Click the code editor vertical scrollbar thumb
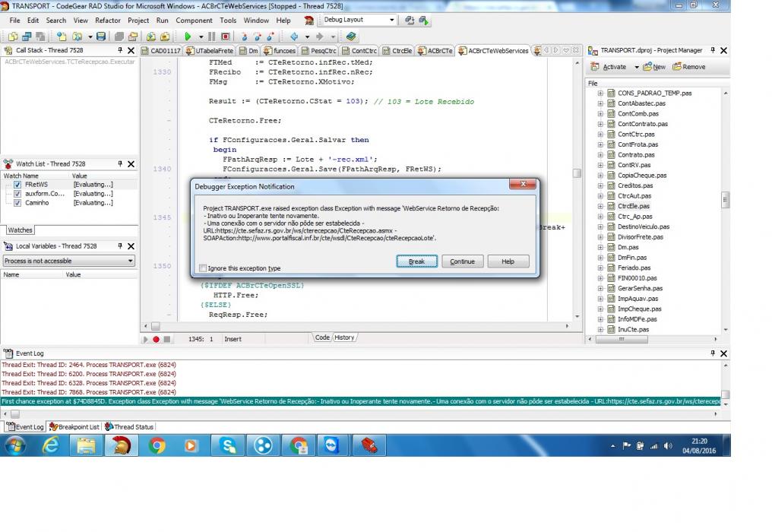 pos(577,173)
